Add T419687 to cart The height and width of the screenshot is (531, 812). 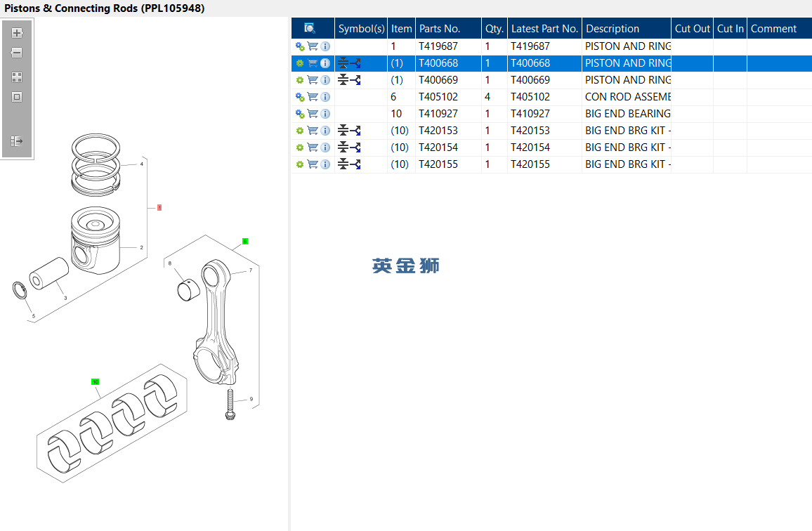tap(313, 46)
